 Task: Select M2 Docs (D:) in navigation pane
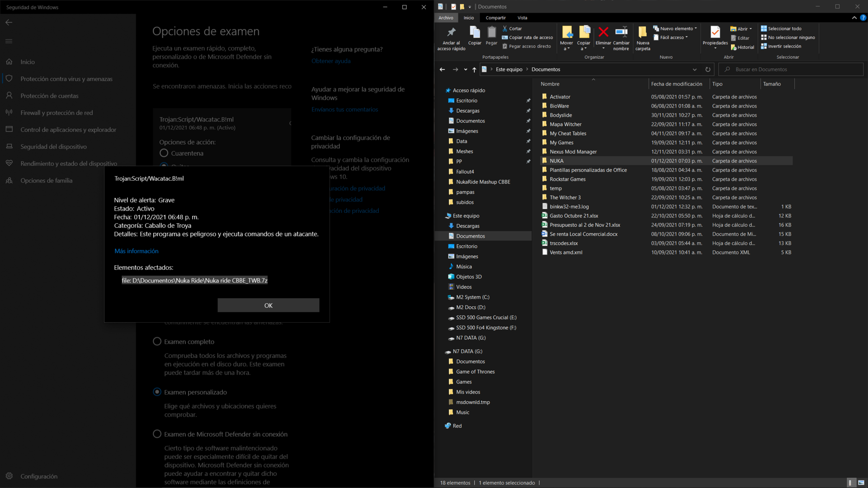470,307
